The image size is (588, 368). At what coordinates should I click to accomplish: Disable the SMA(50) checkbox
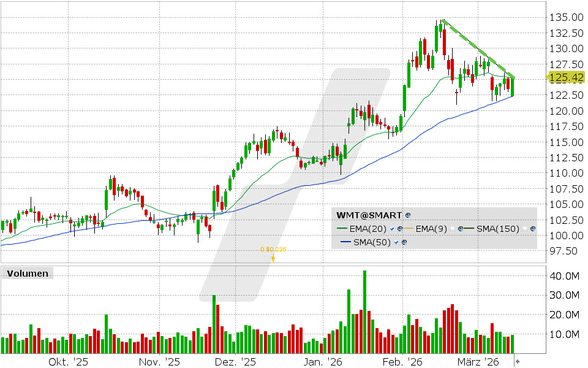click(x=396, y=242)
